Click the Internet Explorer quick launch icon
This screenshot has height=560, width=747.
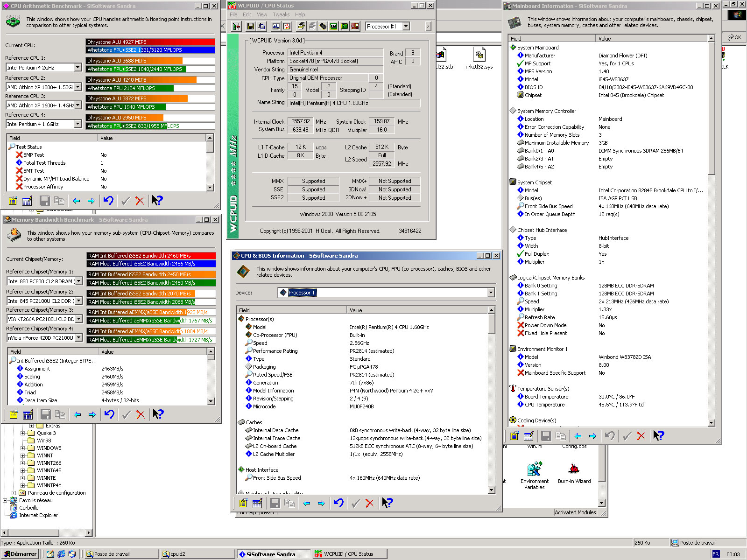pos(61,554)
